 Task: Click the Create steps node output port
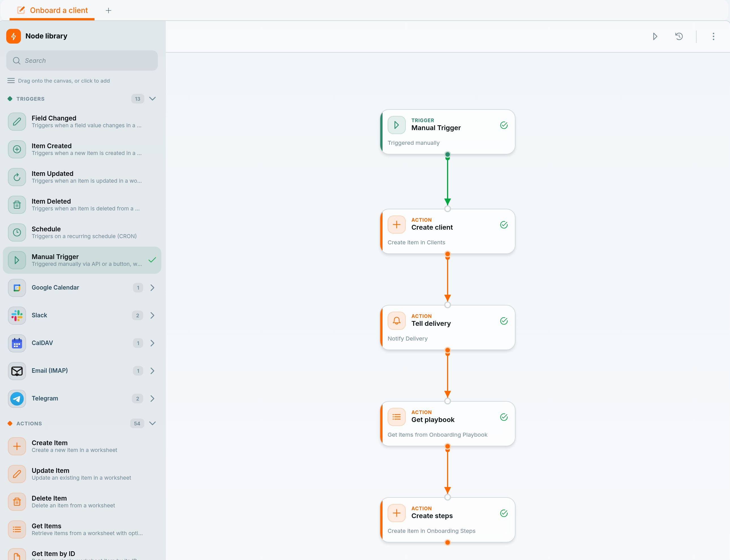(x=448, y=542)
